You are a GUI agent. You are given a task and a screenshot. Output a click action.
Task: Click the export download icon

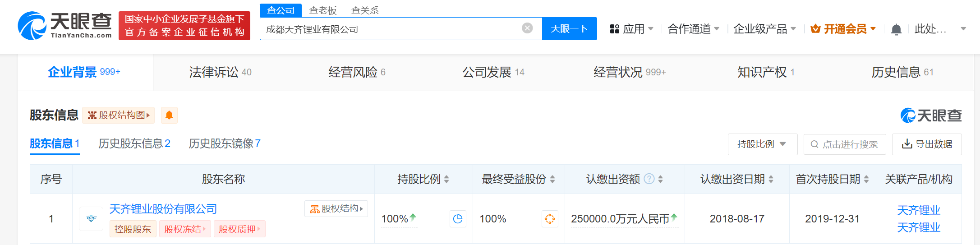(906, 144)
